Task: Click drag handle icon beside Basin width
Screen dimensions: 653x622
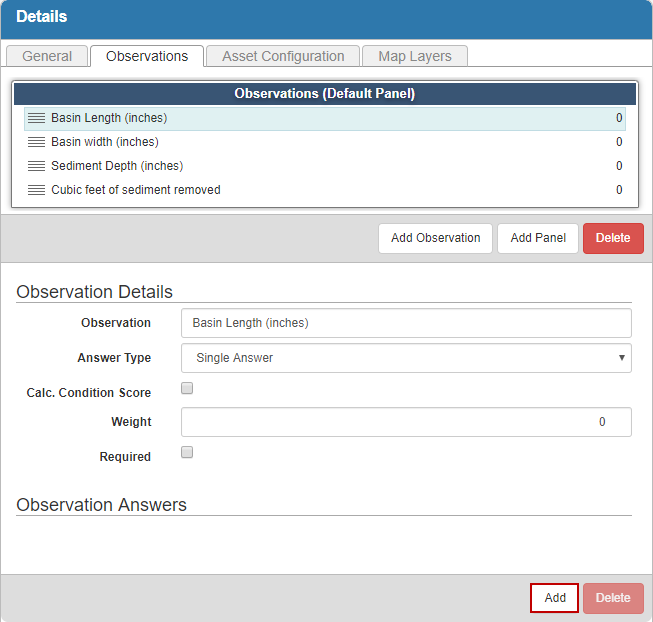Action: pyautogui.click(x=36, y=142)
